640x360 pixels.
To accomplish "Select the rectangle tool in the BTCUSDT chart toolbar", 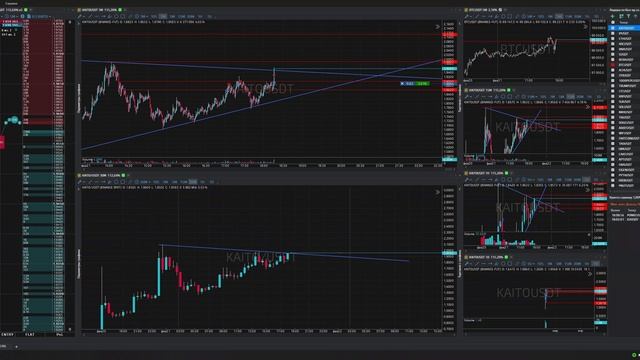I will 510,16.
